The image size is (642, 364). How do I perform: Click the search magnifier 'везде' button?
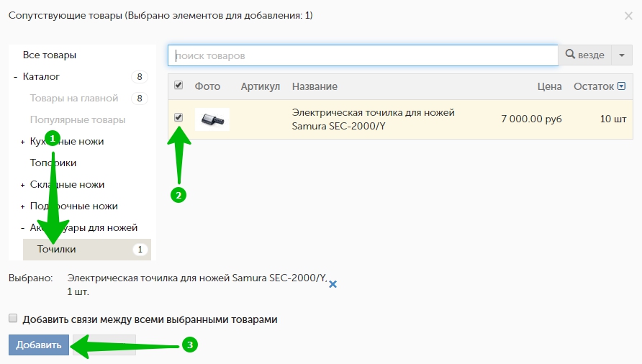click(x=584, y=55)
